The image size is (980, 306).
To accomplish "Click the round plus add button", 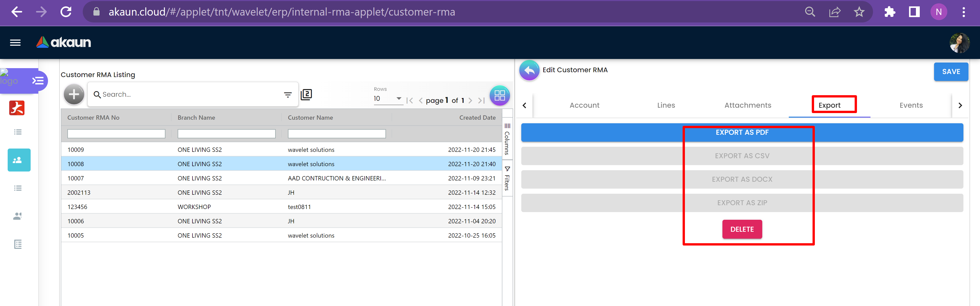I will coord(74,95).
